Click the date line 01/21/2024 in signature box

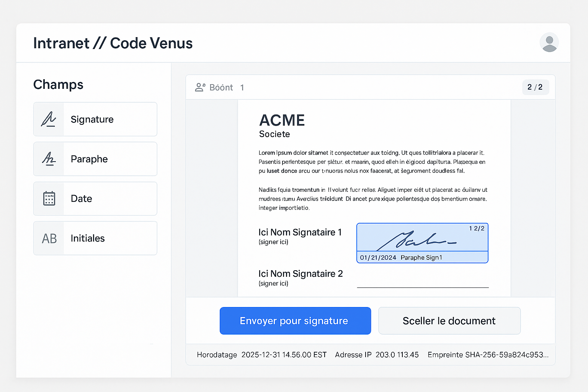pos(378,258)
